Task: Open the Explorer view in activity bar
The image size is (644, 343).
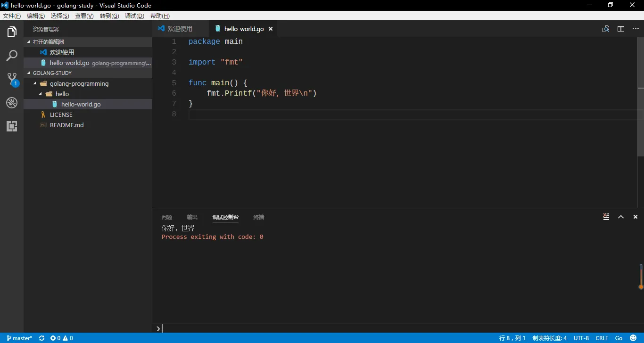Action: 12,32
